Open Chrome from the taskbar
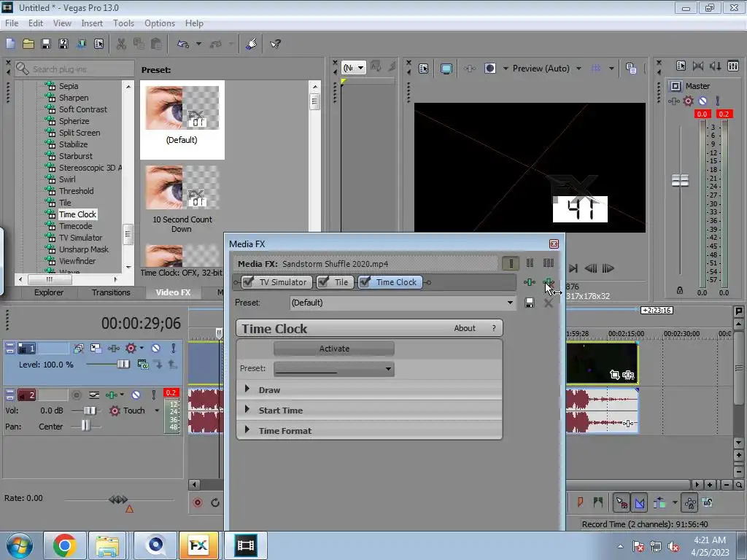Screen dimensions: 747x560 click(x=65, y=545)
